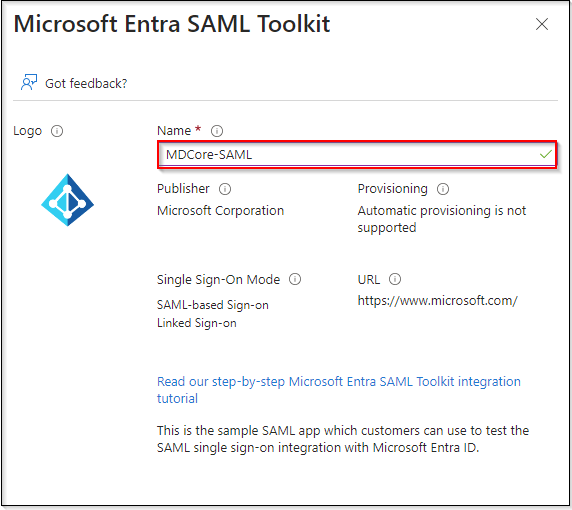This screenshot has height=510, width=572.
Task: Click the https://www.microsoft.com/ URL text
Action: [x=437, y=301]
